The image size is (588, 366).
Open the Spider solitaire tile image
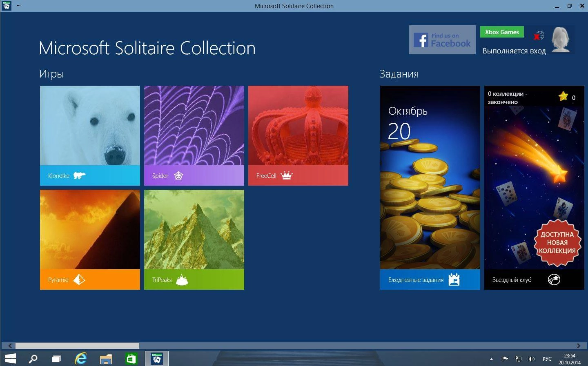click(194, 125)
